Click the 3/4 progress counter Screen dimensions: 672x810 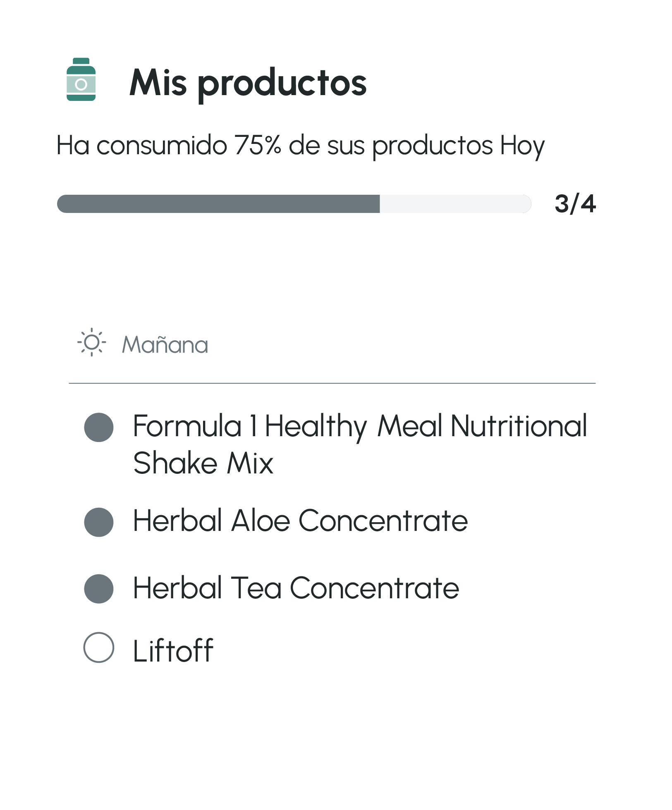(575, 204)
